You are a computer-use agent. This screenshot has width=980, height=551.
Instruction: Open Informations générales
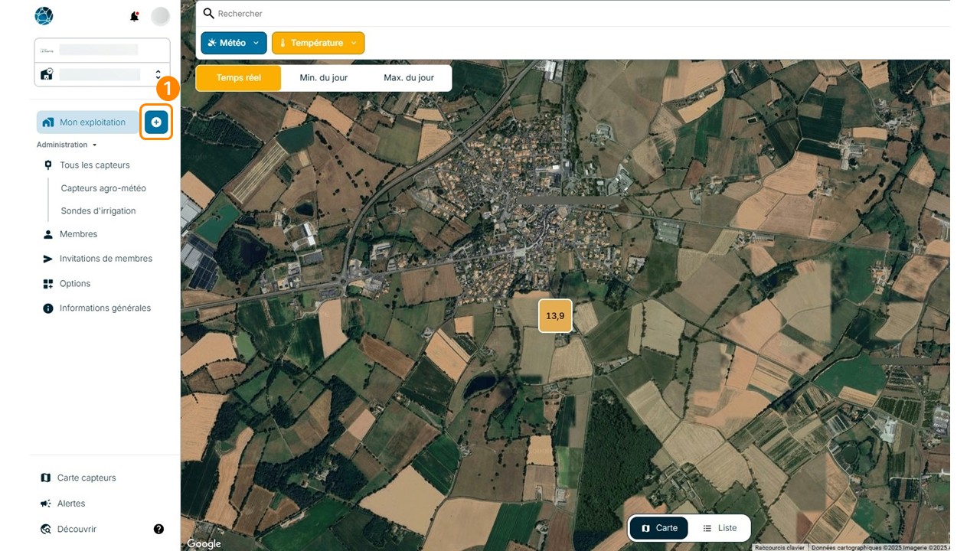105,308
